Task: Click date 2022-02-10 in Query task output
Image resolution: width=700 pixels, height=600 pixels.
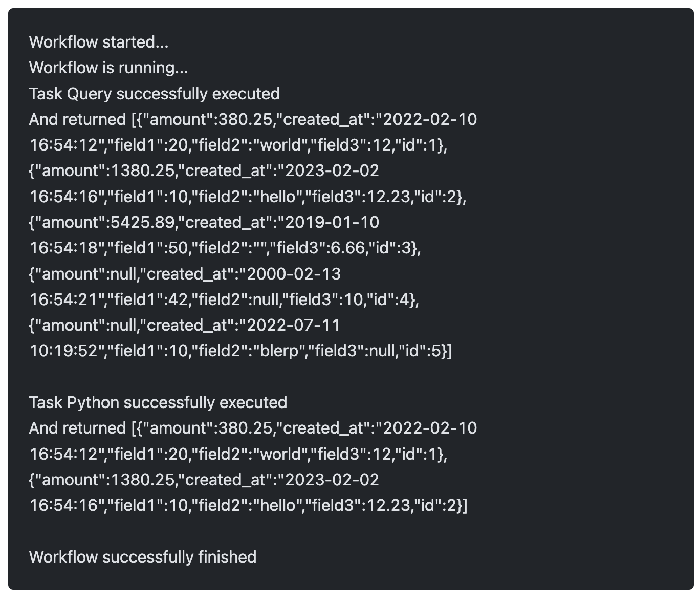Action: pos(430,119)
